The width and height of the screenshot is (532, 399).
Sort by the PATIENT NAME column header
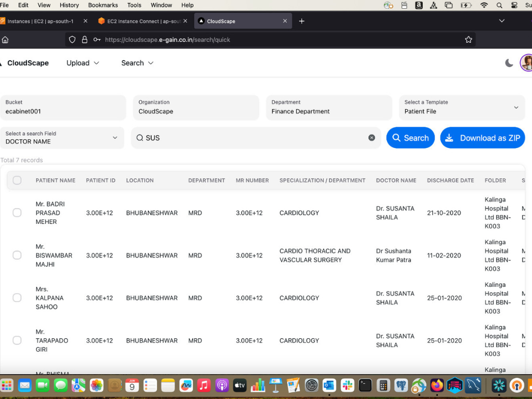click(56, 180)
